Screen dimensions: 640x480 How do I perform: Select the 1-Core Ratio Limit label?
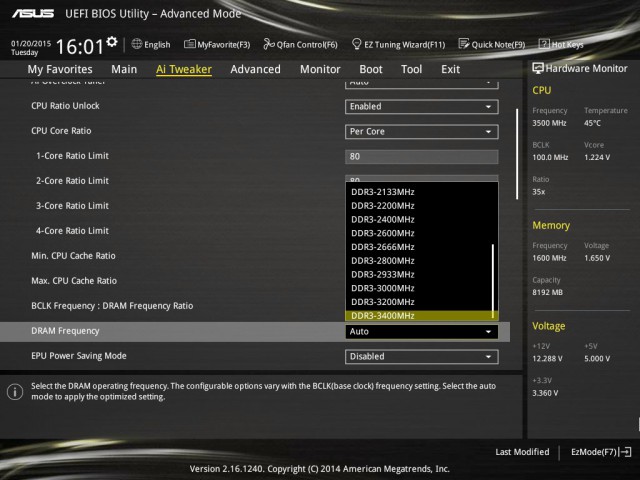point(72,156)
